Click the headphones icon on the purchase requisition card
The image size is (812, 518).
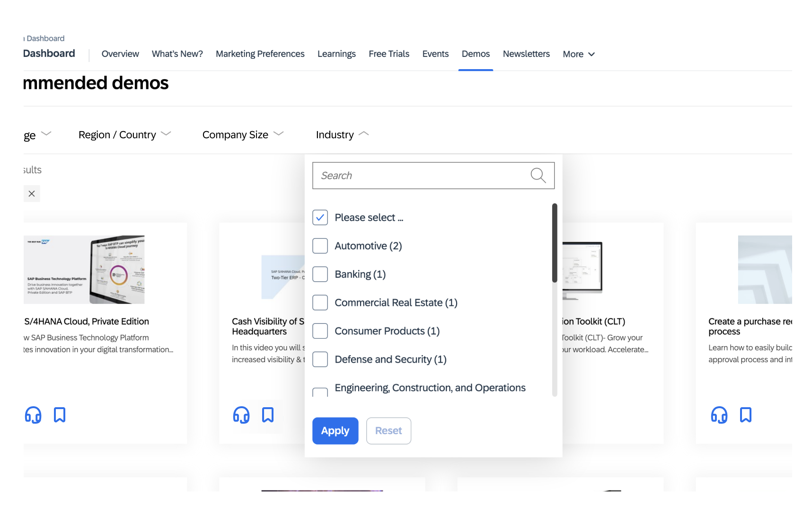(719, 416)
